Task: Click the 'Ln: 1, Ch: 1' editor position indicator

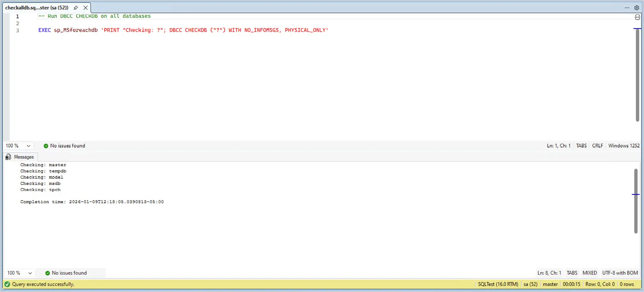Action: (x=558, y=146)
